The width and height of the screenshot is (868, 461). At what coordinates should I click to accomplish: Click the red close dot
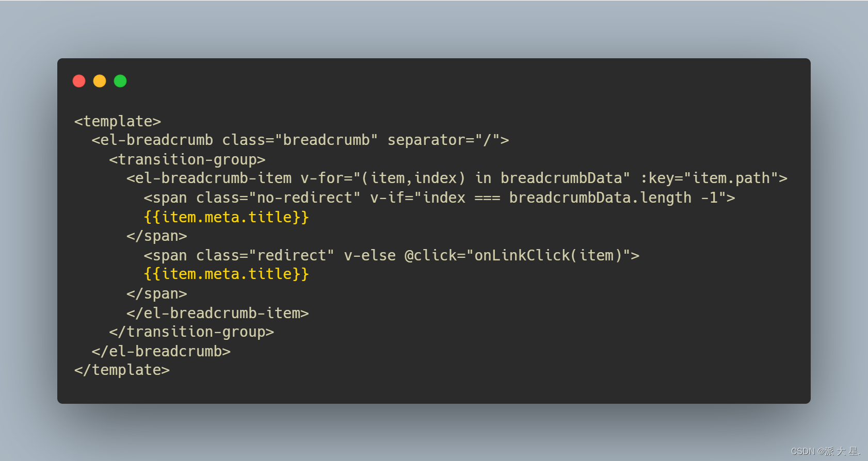coord(79,81)
